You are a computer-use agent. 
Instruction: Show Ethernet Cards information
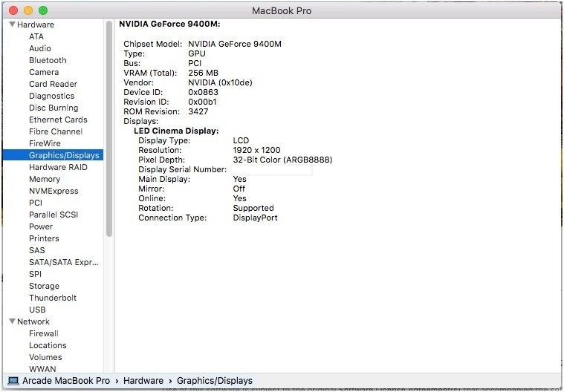click(58, 120)
